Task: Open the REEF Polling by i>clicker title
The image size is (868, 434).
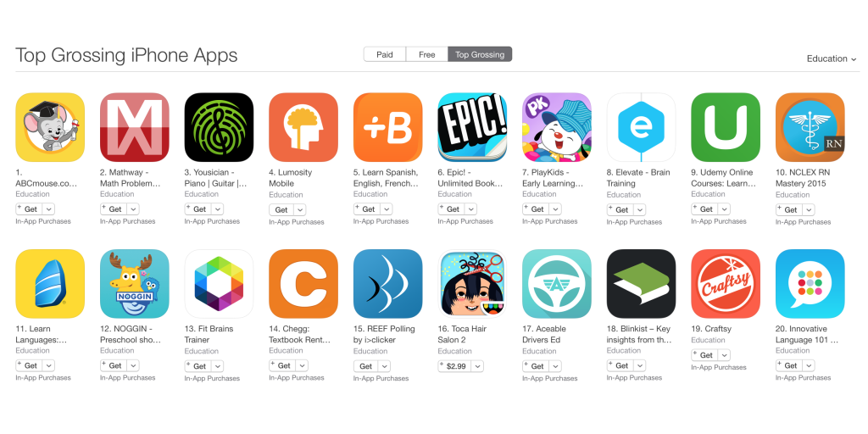Action: [x=384, y=334]
